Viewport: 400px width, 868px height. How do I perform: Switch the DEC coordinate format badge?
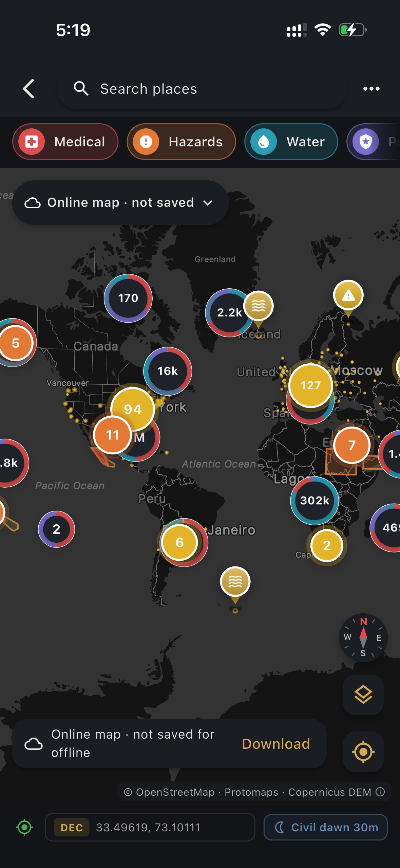point(72,828)
